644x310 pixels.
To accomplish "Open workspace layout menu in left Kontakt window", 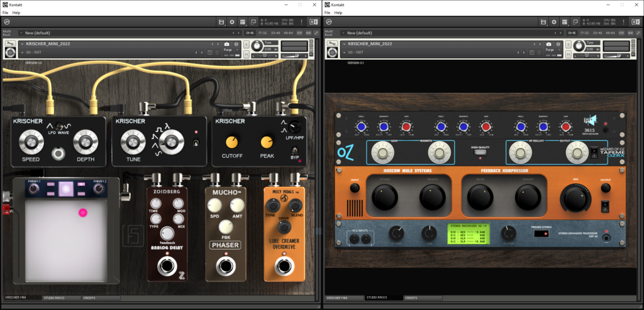I will [x=243, y=22].
